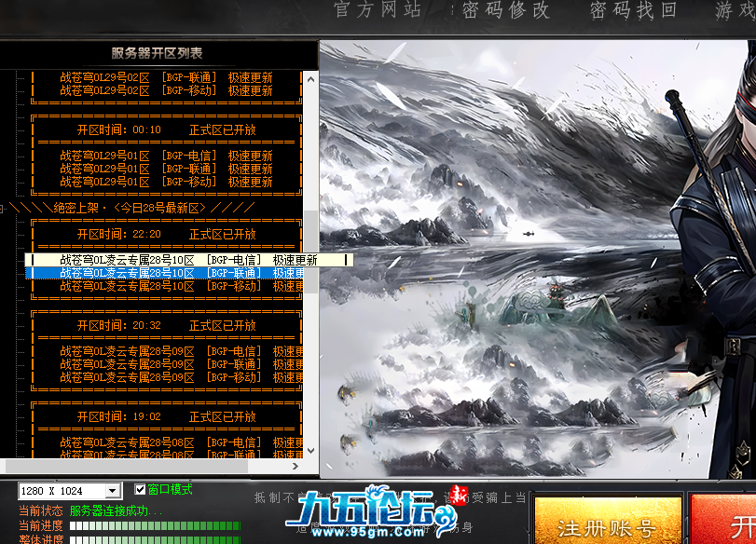
Task: Collapse the 绝密上架 今日28号最新区 group
Action: [3, 208]
